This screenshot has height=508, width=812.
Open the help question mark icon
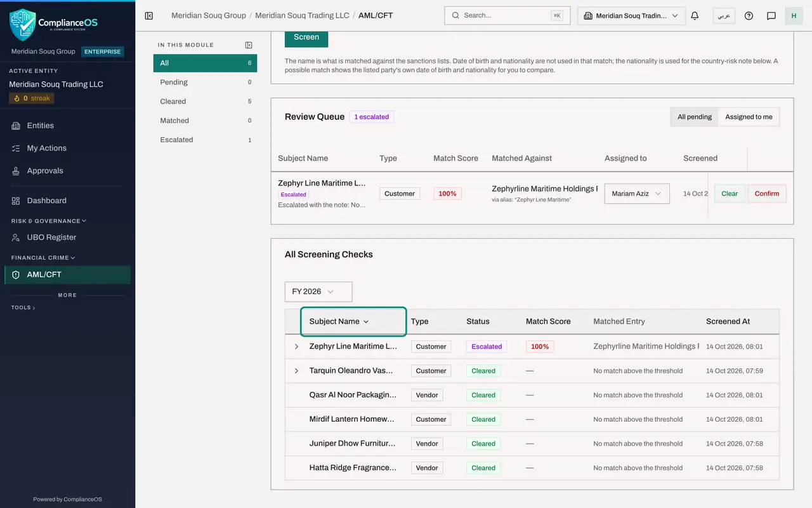click(x=749, y=16)
